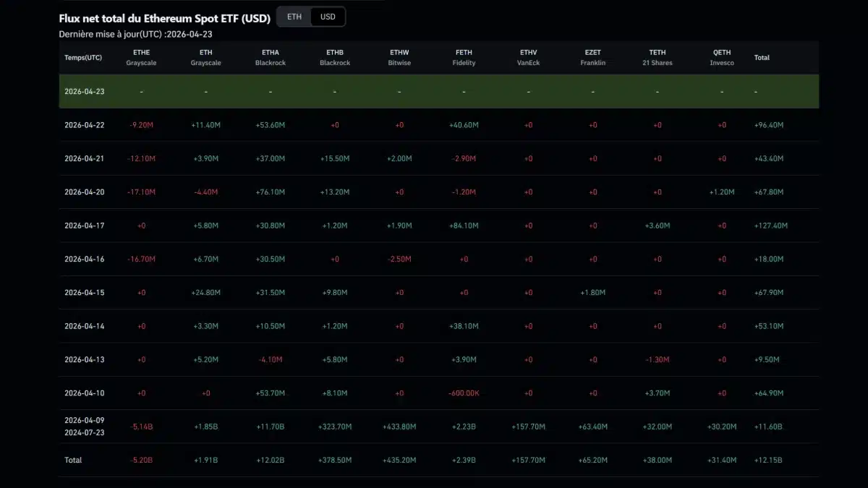Image resolution: width=868 pixels, height=488 pixels.
Task: Click the 2026-04-09 to 2024-07-23 range row
Action: [x=84, y=427]
